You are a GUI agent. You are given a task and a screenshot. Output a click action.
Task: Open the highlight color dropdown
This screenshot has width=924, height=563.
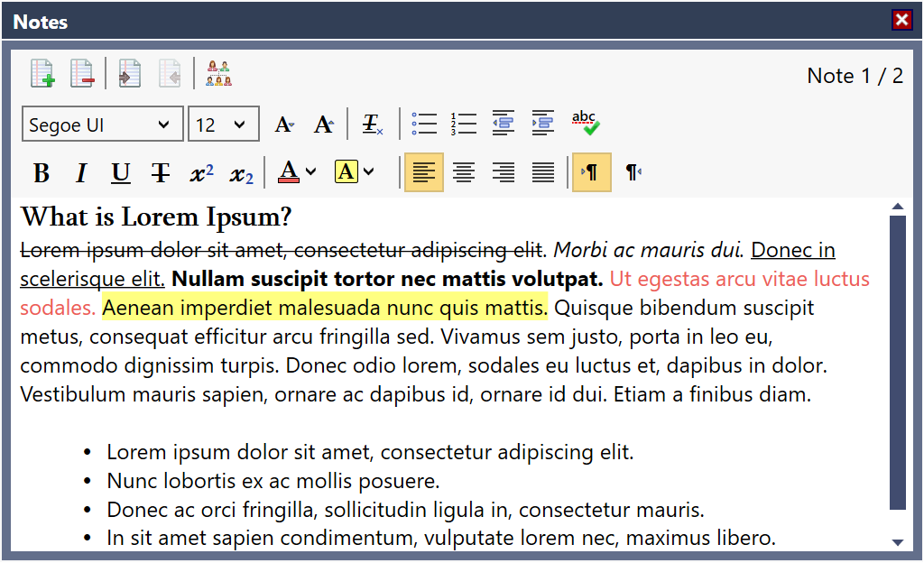[x=369, y=171]
